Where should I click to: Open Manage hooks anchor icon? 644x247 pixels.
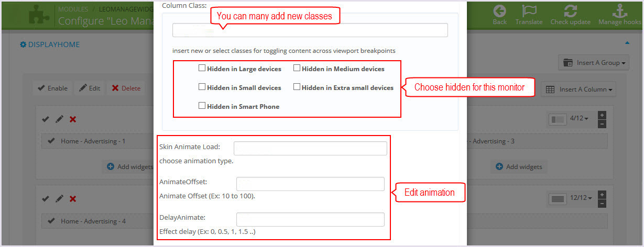tap(620, 10)
